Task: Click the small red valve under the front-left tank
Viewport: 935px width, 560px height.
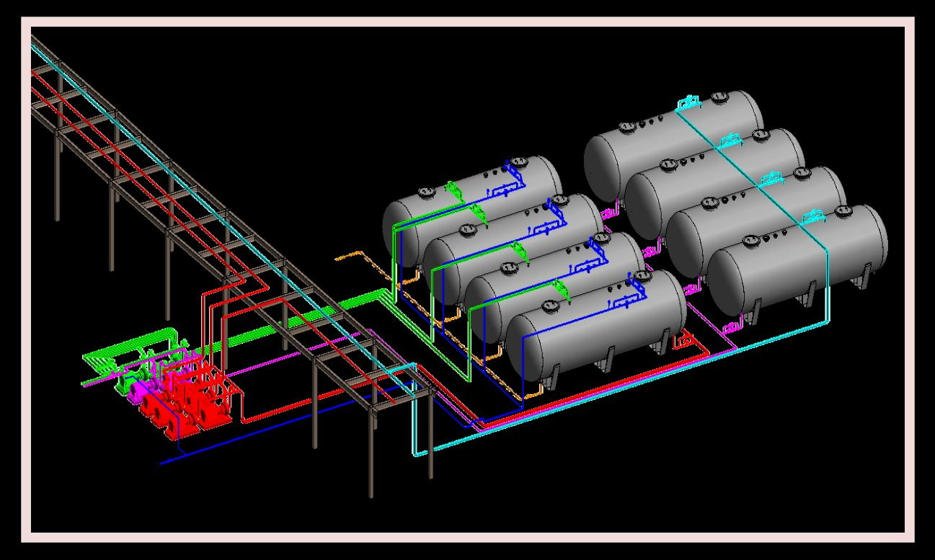Action: click(683, 337)
